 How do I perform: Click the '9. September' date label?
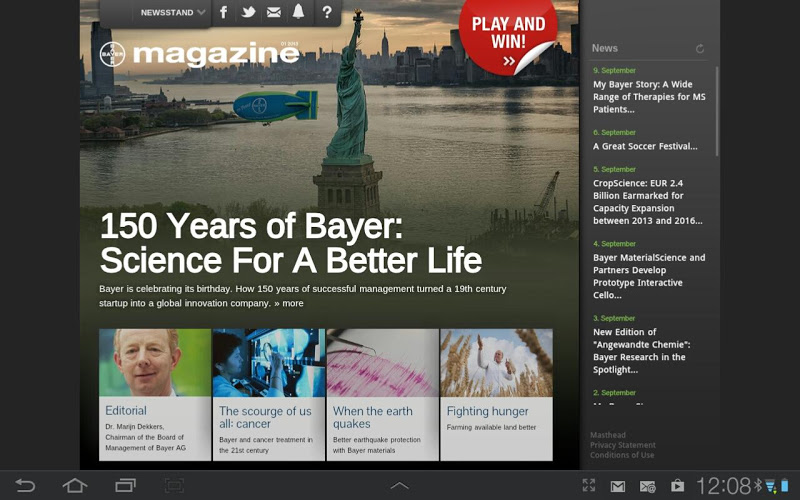[x=614, y=70]
